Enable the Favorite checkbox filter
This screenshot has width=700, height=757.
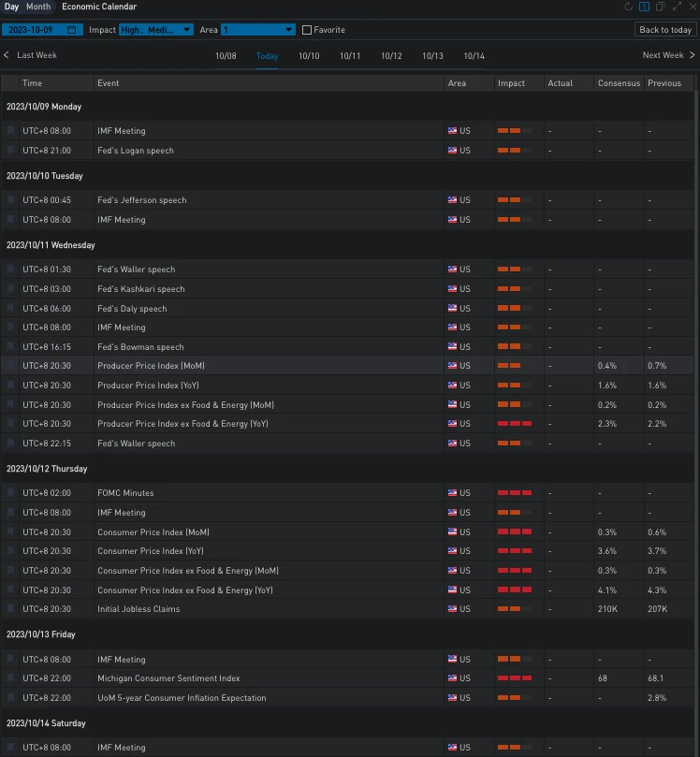pos(307,30)
